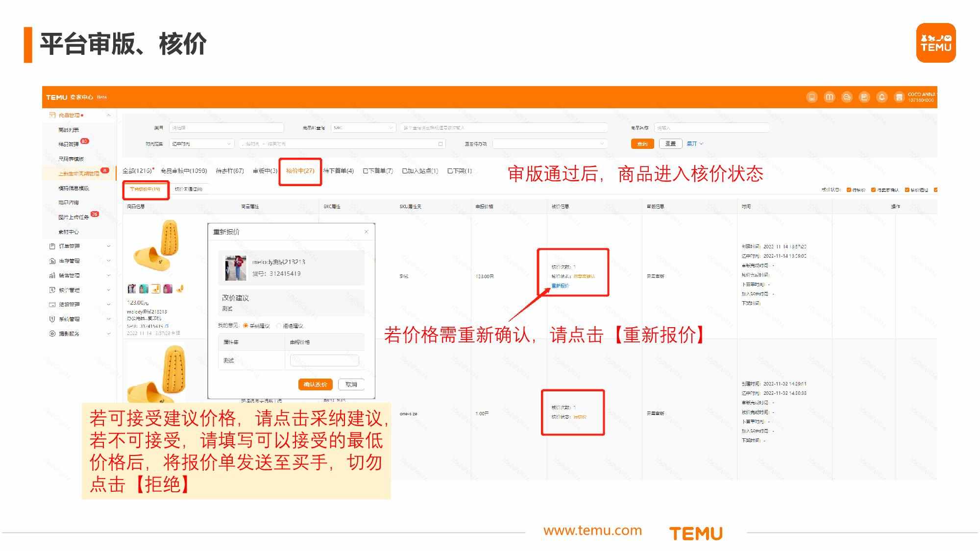Viewport: 980px width, 551px height.
Task: Click the document list icon in the header
Action: [864, 97]
